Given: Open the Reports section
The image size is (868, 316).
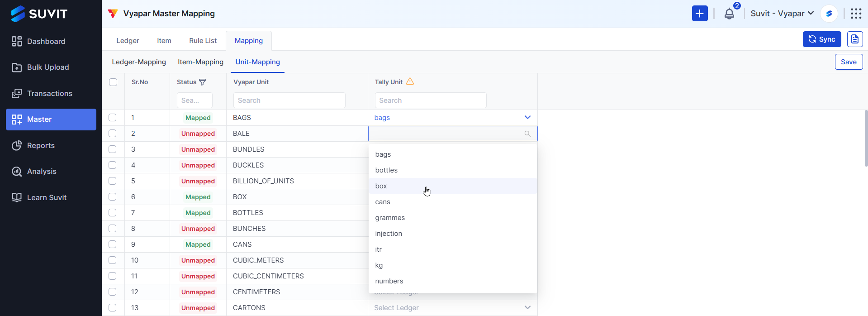Looking at the screenshot, I should point(33,145).
